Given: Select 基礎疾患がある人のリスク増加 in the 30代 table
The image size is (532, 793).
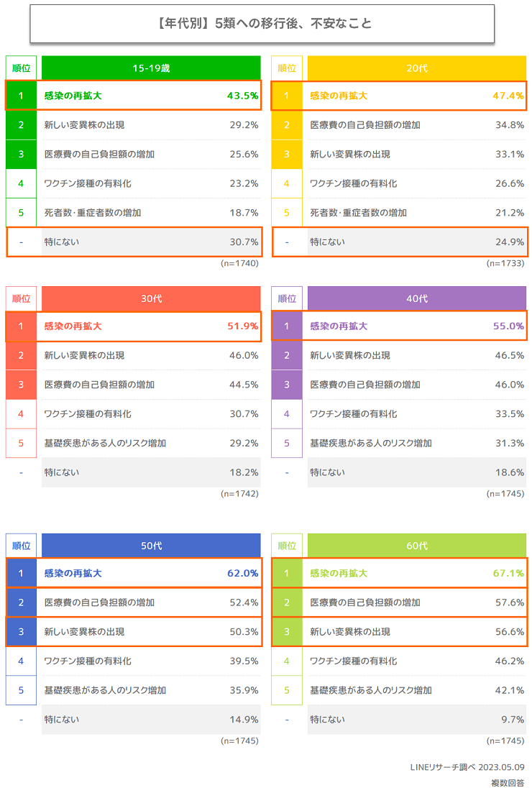Looking at the screenshot, I should [105, 443].
